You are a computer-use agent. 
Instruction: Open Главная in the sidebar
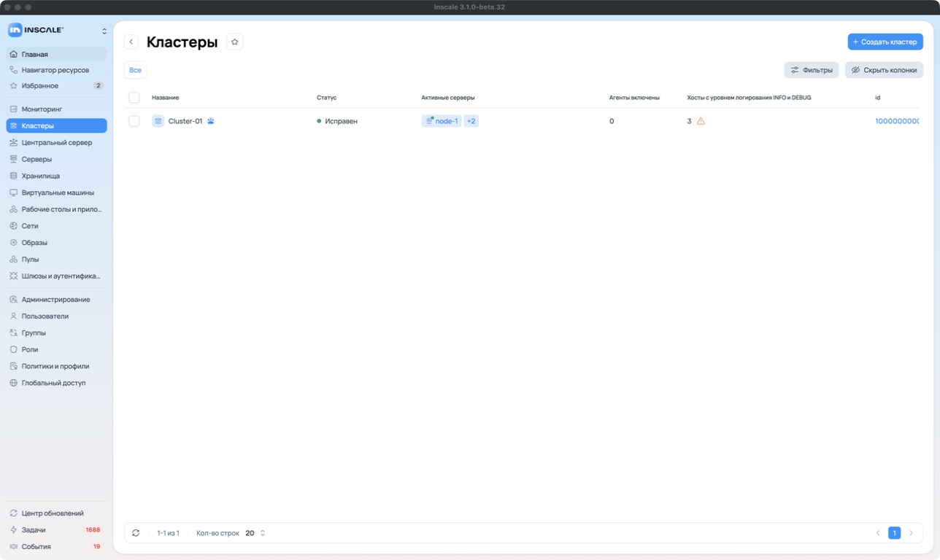click(x=57, y=54)
